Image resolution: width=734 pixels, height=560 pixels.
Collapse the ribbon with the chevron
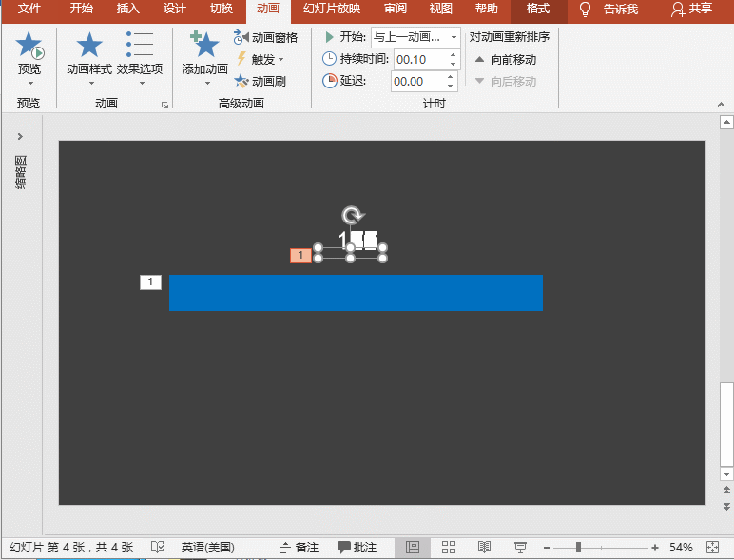[x=721, y=105]
